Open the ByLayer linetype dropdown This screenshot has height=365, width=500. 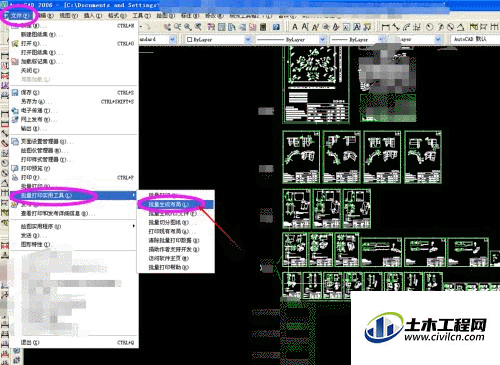[322, 40]
